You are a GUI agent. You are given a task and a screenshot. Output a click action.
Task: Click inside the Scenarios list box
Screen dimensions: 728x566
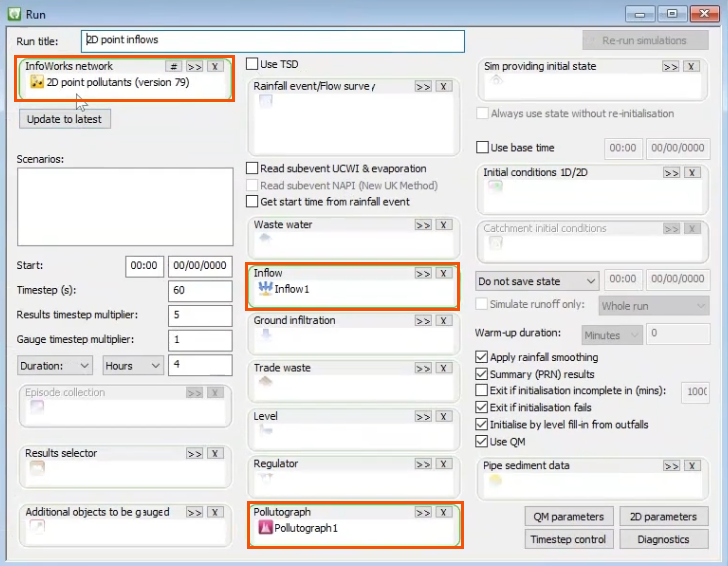125,207
